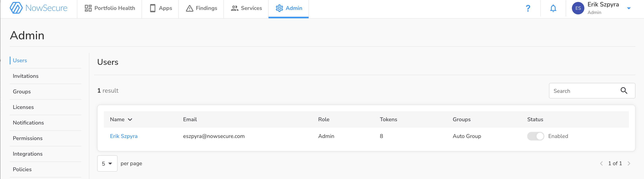Click the NowSecure logo
644x179 pixels.
pyautogui.click(x=38, y=8)
